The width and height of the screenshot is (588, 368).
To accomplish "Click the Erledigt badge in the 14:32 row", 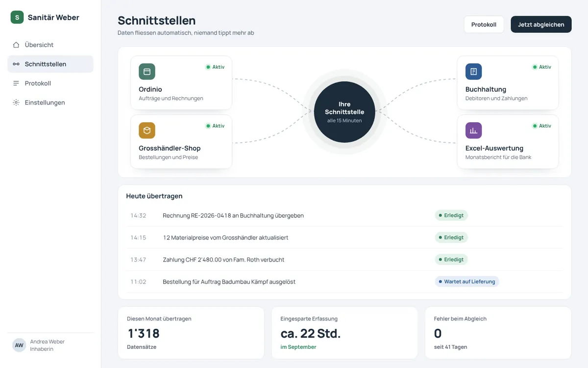I will pos(451,215).
